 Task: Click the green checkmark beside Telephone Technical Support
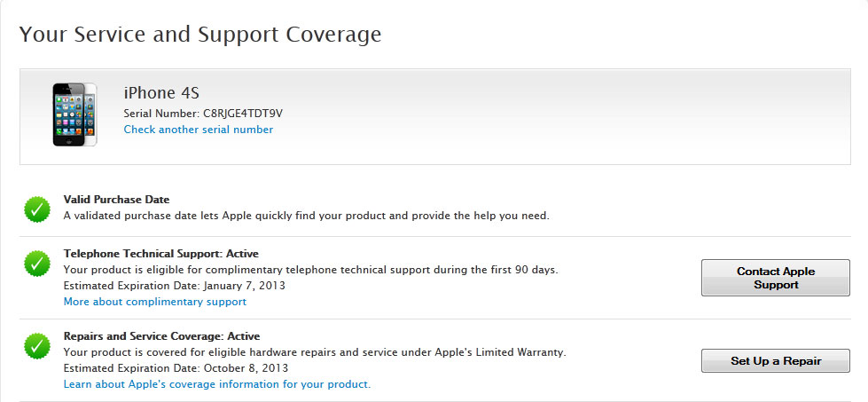(37, 263)
